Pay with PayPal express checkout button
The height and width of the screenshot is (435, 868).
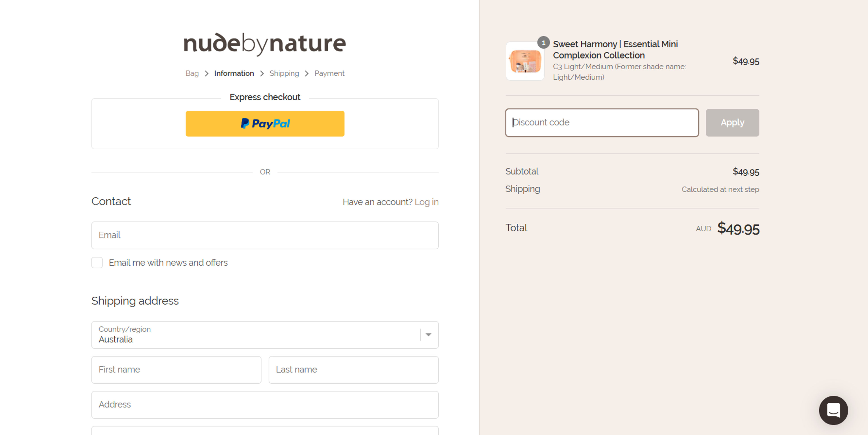pyautogui.click(x=265, y=124)
